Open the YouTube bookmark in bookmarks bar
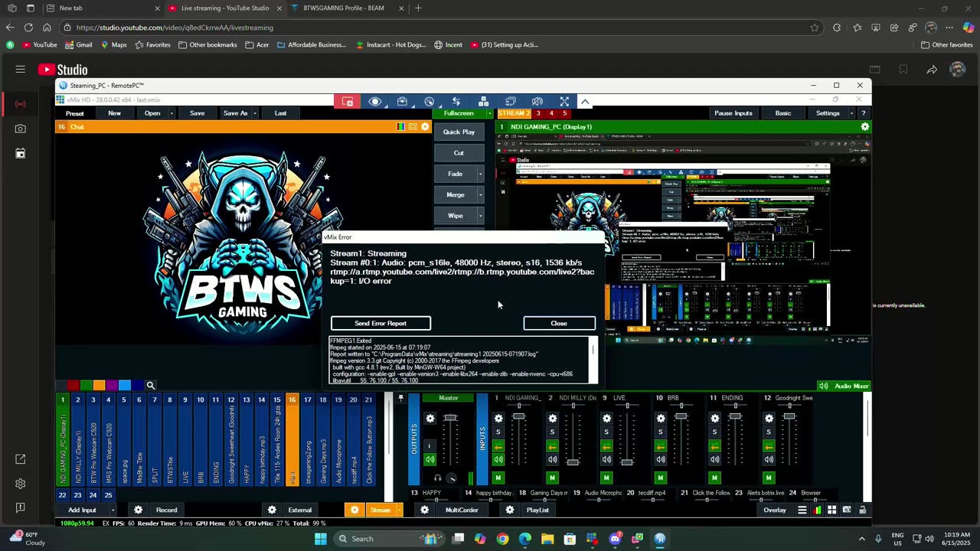 pyautogui.click(x=40, y=45)
